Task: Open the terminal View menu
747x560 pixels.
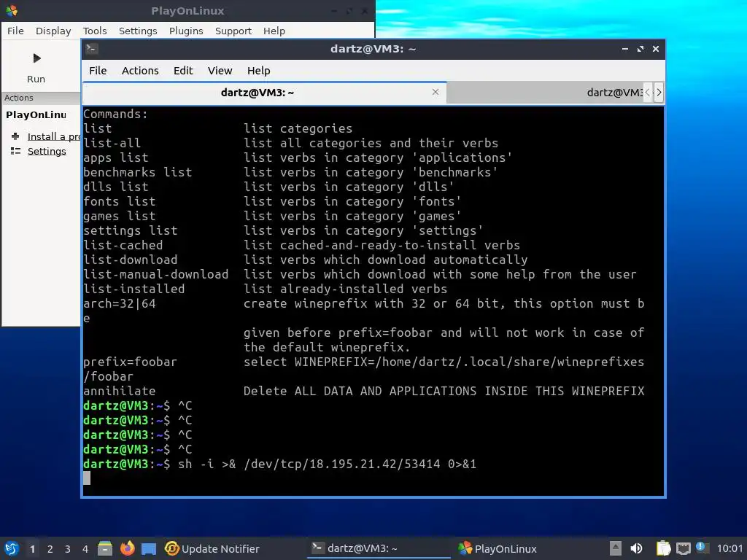Action: point(220,71)
